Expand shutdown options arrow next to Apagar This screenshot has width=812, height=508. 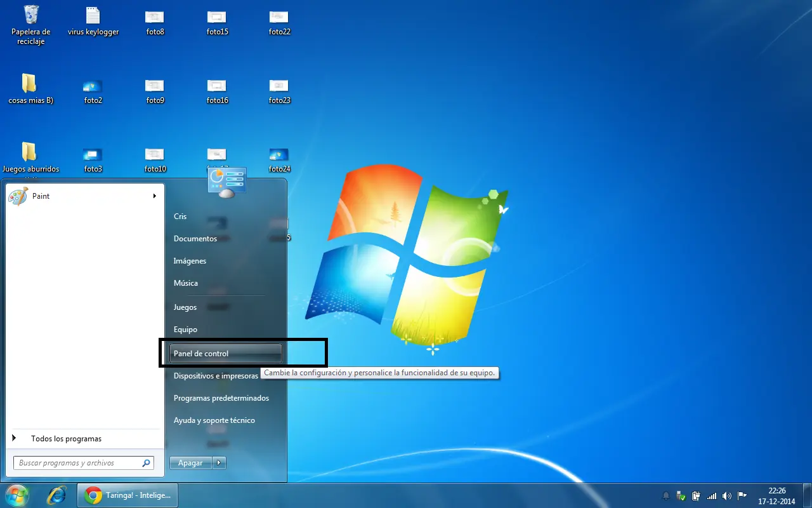point(219,463)
